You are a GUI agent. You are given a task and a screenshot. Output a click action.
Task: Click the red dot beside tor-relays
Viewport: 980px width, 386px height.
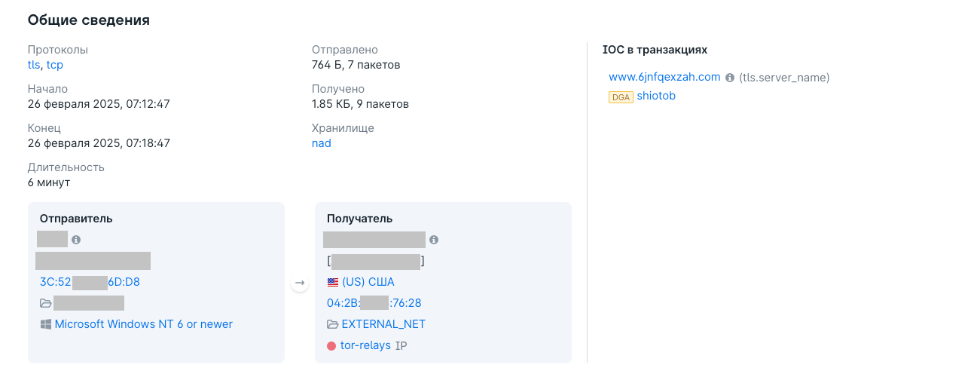click(331, 345)
